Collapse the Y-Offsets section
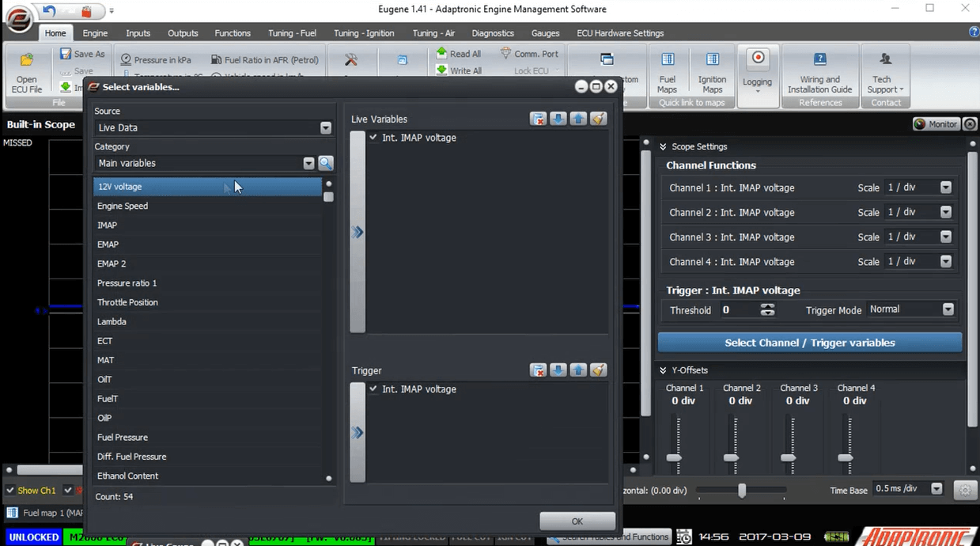980x546 pixels. pos(663,370)
